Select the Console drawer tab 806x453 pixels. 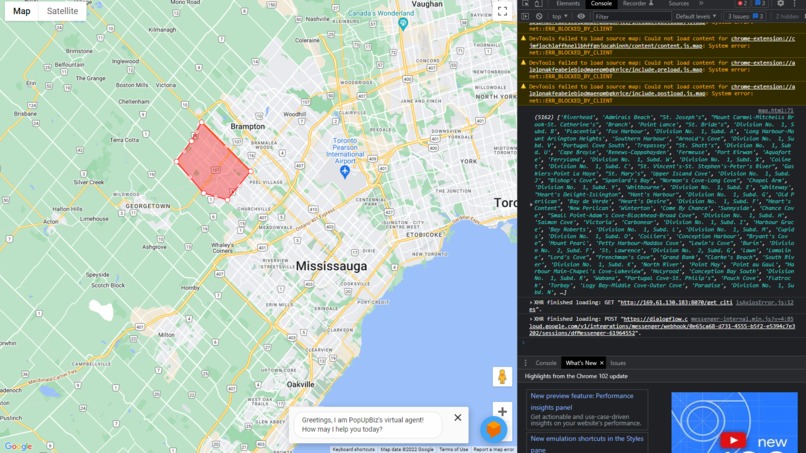[x=545, y=363]
